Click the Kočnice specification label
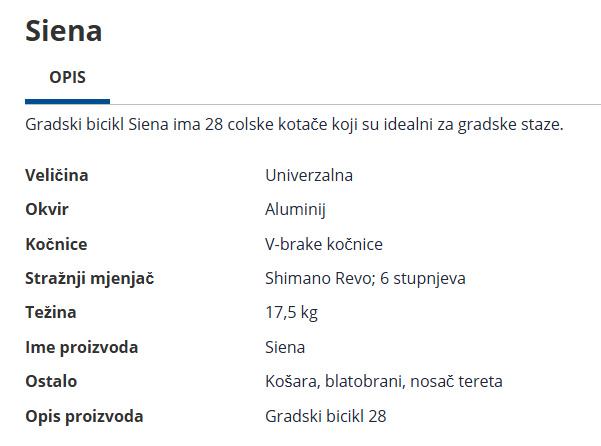 coord(56,244)
